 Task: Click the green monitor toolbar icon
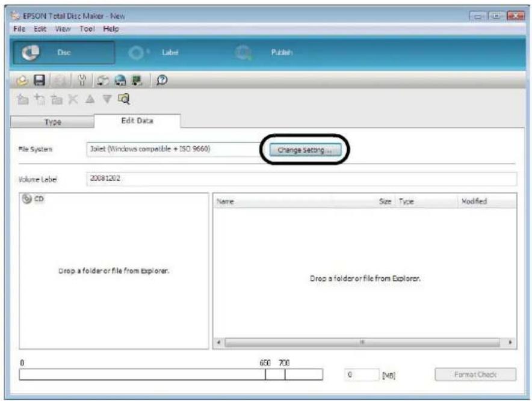(137, 81)
